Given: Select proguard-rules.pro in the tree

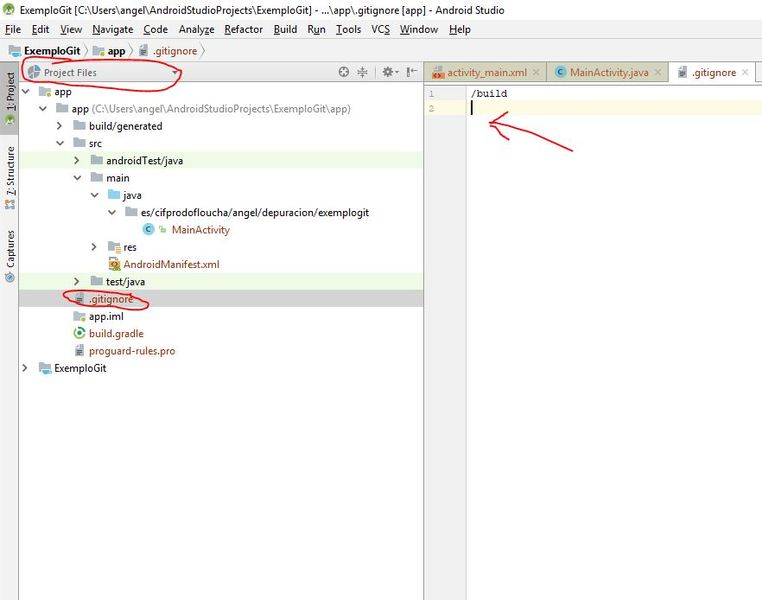Looking at the screenshot, I should click(x=132, y=350).
